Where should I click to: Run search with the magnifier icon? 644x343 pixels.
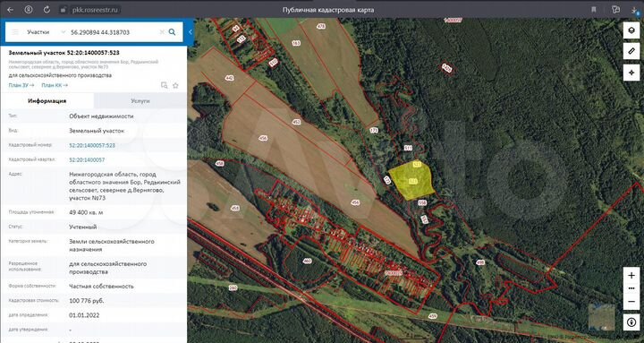[172, 32]
